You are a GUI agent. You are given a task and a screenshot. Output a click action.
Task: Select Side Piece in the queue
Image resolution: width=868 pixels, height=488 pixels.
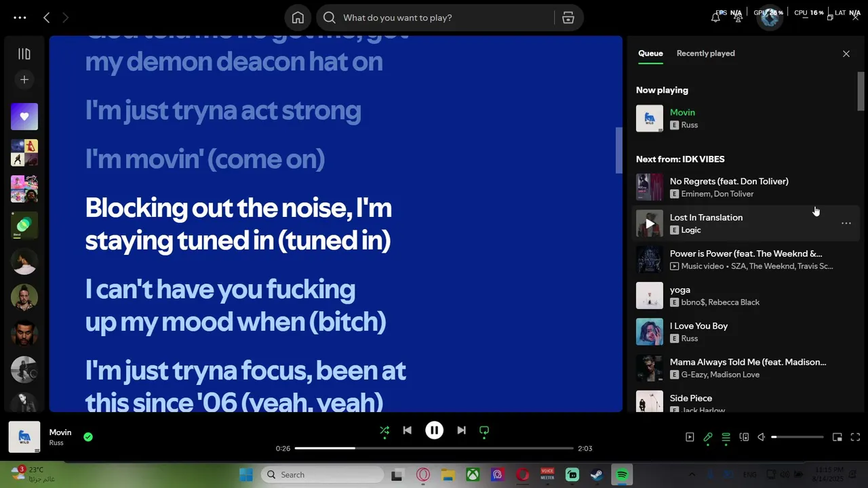coord(746,400)
